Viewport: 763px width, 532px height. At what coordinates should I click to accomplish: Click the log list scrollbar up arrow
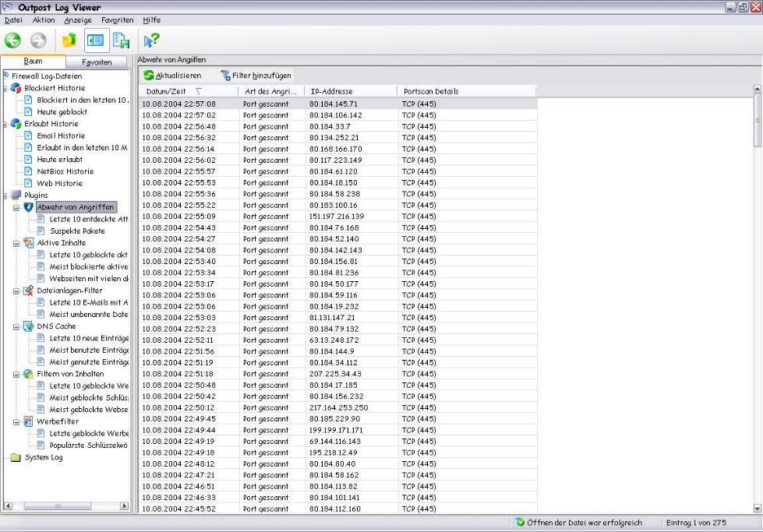tap(758, 90)
